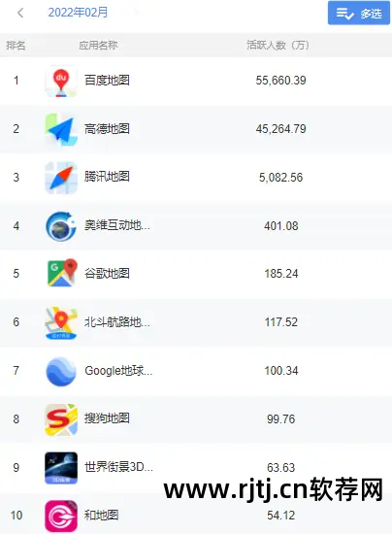Open the Google Maps (谷歌地图) icon

[61, 274]
